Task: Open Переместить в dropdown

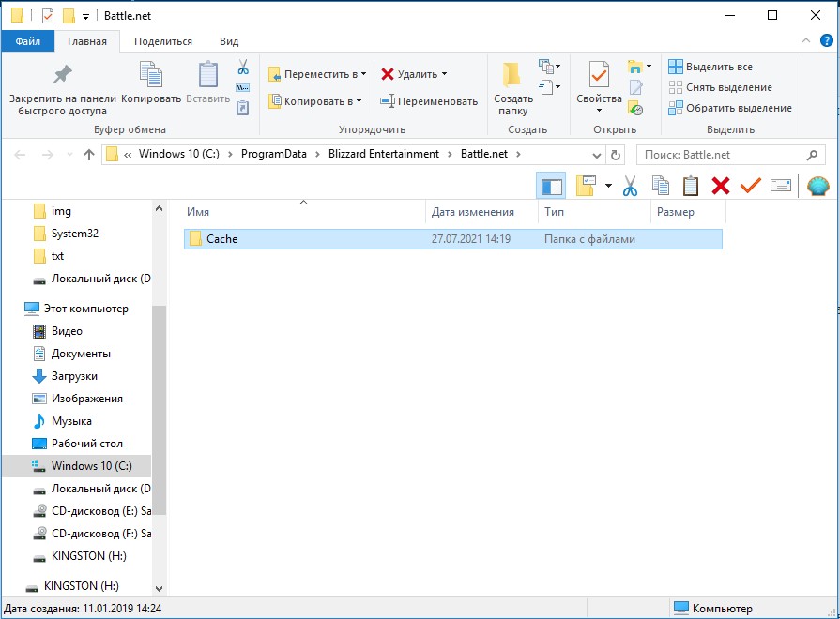Action: pyautogui.click(x=317, y=74)
